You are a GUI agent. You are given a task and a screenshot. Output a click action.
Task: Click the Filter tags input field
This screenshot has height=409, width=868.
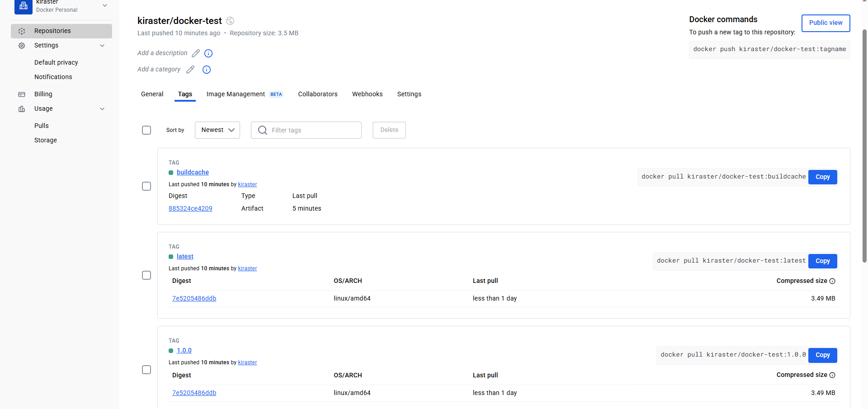coord(306,130)
